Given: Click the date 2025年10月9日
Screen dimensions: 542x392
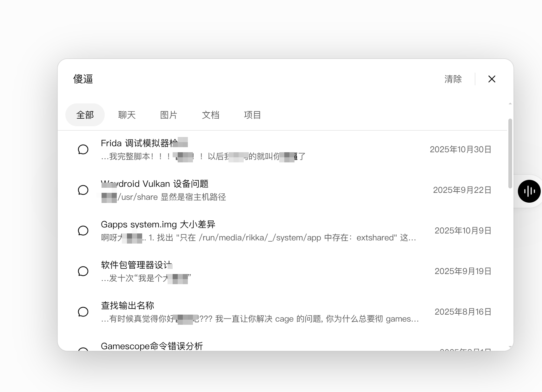Looking at the screenshot, I should pos(463,231).
